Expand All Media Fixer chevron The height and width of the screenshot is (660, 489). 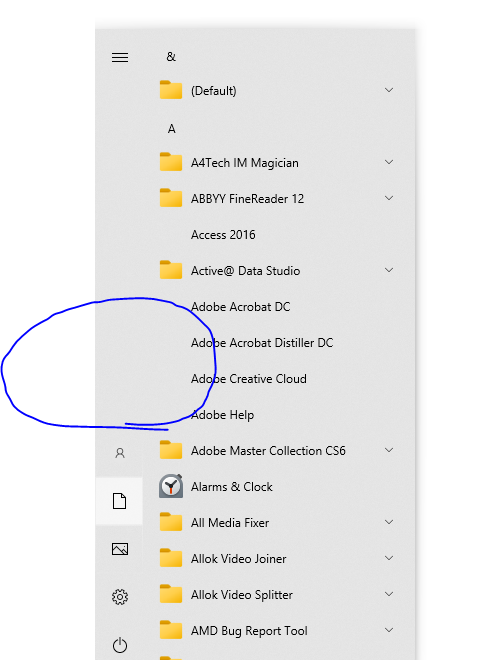coord(389,522)
